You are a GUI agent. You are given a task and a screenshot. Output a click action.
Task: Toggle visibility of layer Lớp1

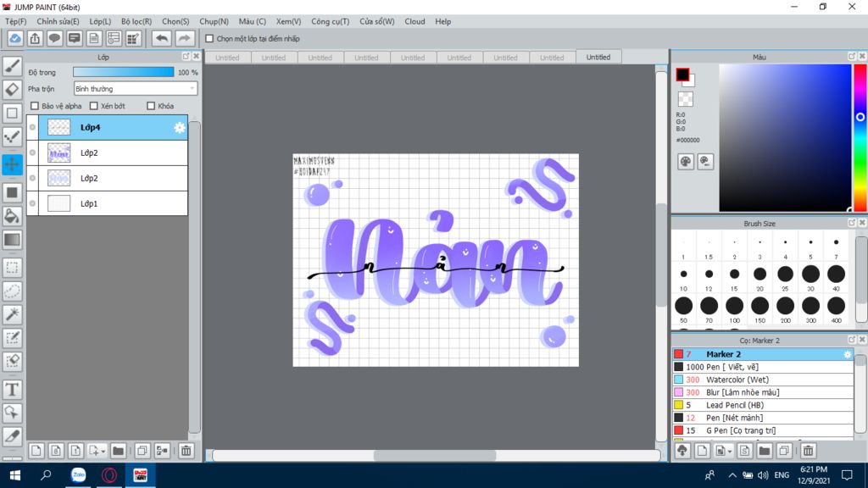[x=33, y=203]
